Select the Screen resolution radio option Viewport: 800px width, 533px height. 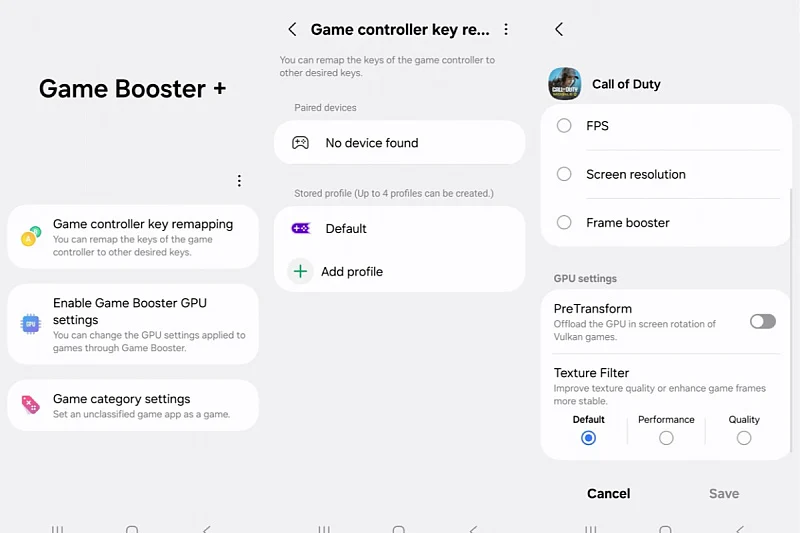tap(564, 174)
